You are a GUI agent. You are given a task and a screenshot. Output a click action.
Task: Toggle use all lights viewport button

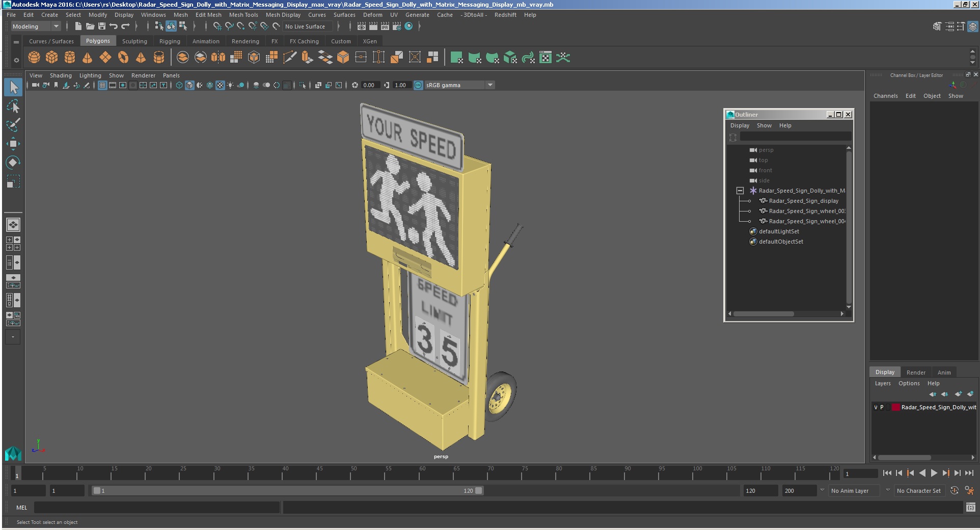[230, 85]
